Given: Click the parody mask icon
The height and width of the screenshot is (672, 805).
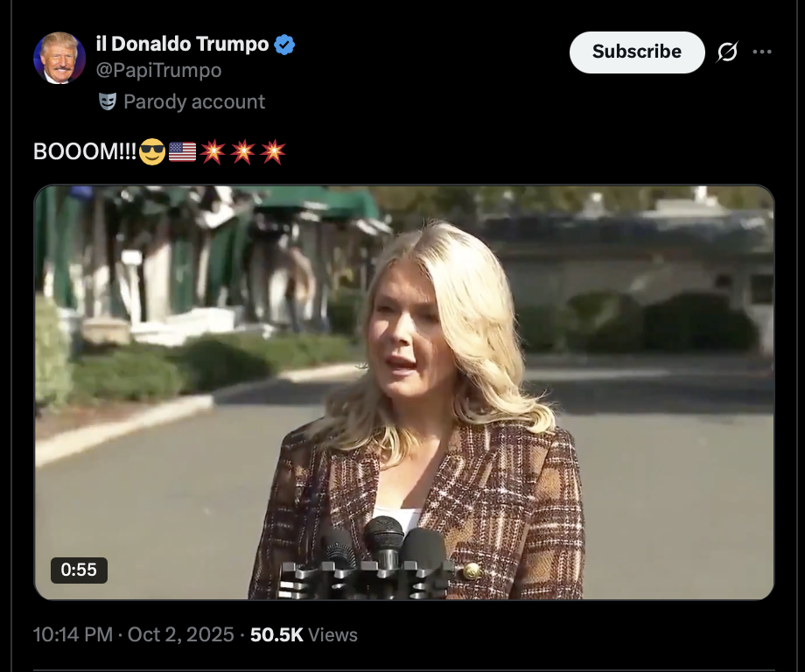Looking at the screenshot, I should (x=108, y=101).
